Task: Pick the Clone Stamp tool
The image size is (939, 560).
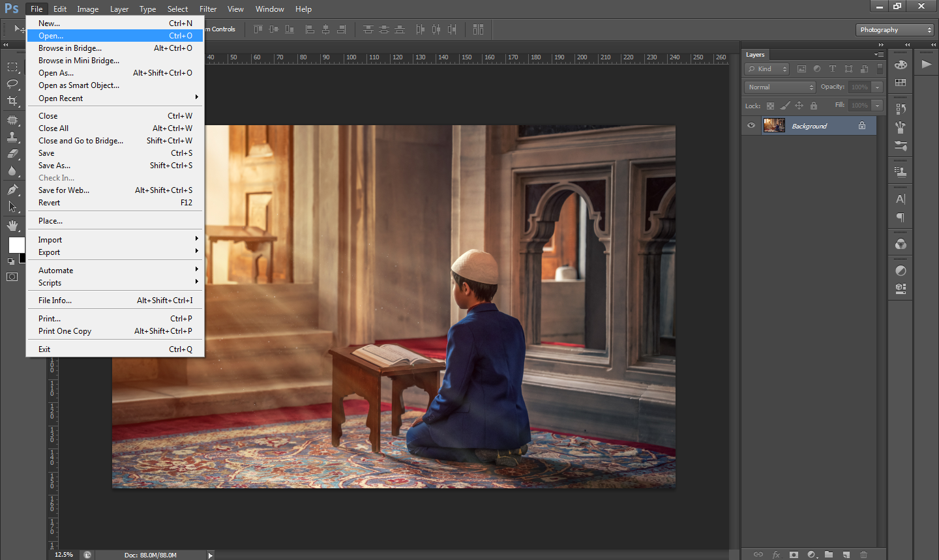Action: pos(12,137)
